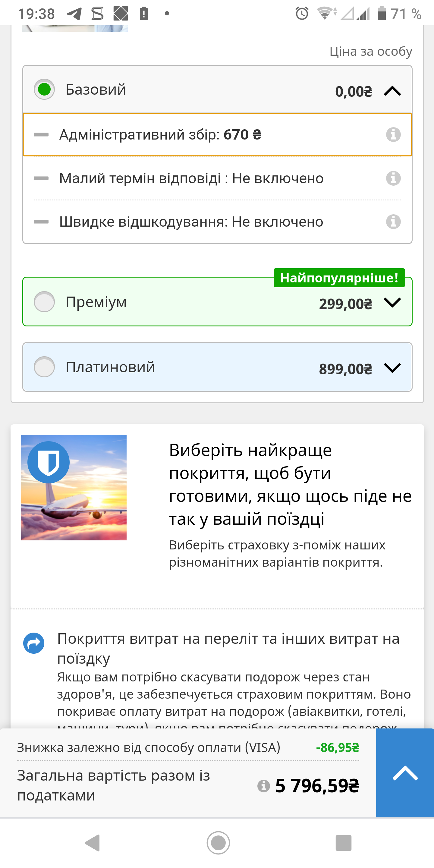Select the Базовий plan radio button
Image resolution: width=434 pixels, height=868 pixels.
(45, 89)
